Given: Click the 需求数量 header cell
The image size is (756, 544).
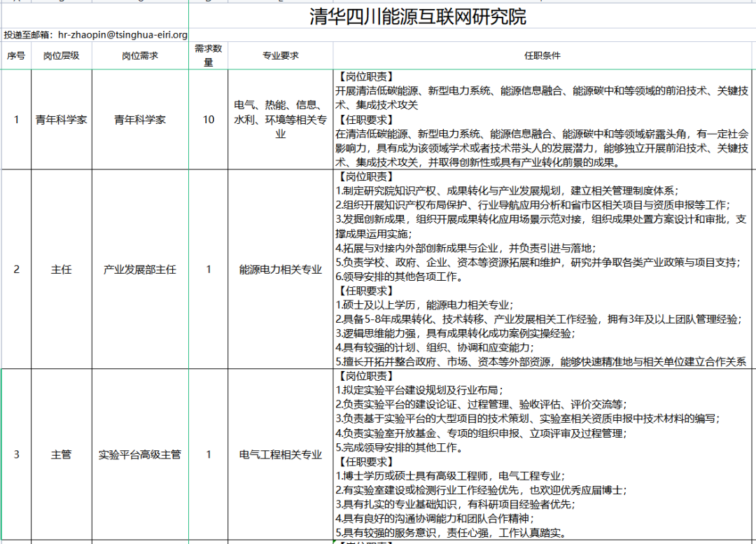Looking at the screenshot, I should 208,56.
